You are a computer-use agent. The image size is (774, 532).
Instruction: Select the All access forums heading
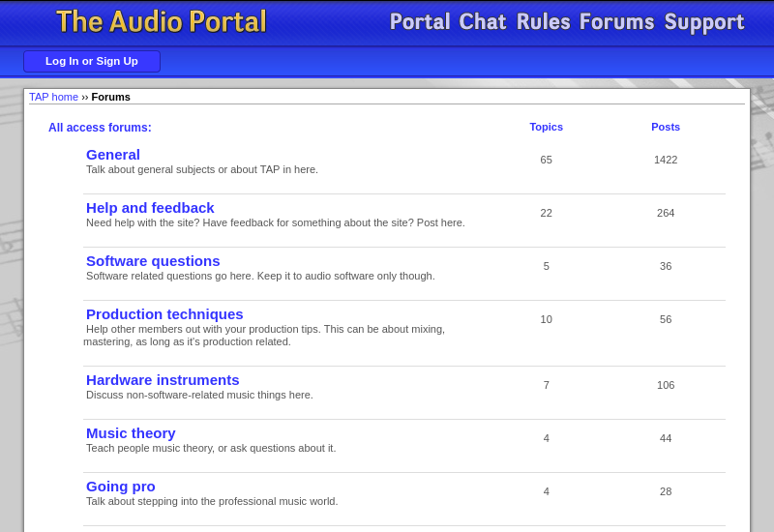click(x=100, y=128)
